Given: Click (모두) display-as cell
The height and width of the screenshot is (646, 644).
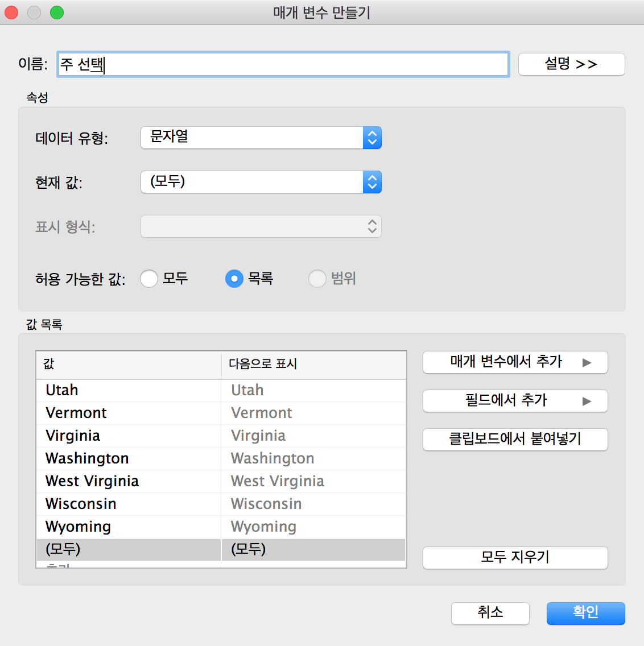Looking at the screenshot, I should [314, 549].
